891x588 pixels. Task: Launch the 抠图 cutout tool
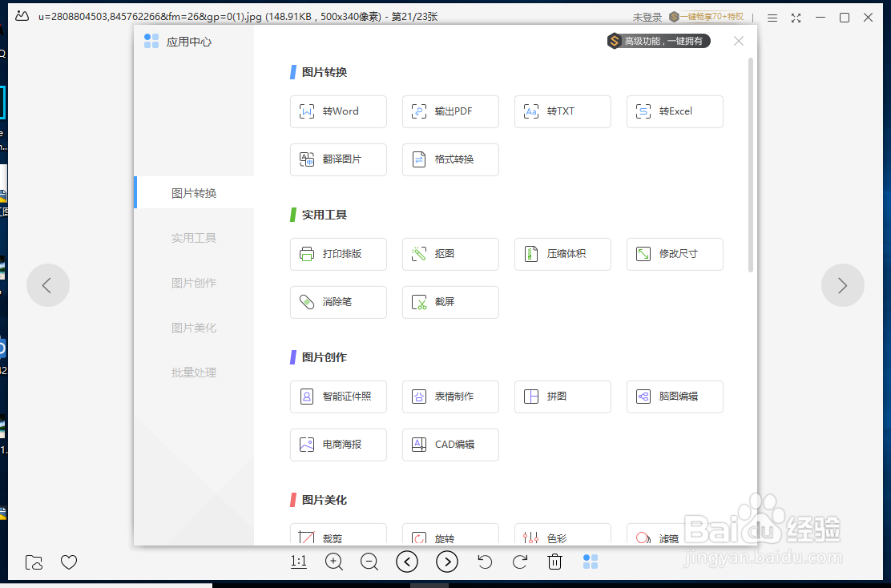click(450, 254)
